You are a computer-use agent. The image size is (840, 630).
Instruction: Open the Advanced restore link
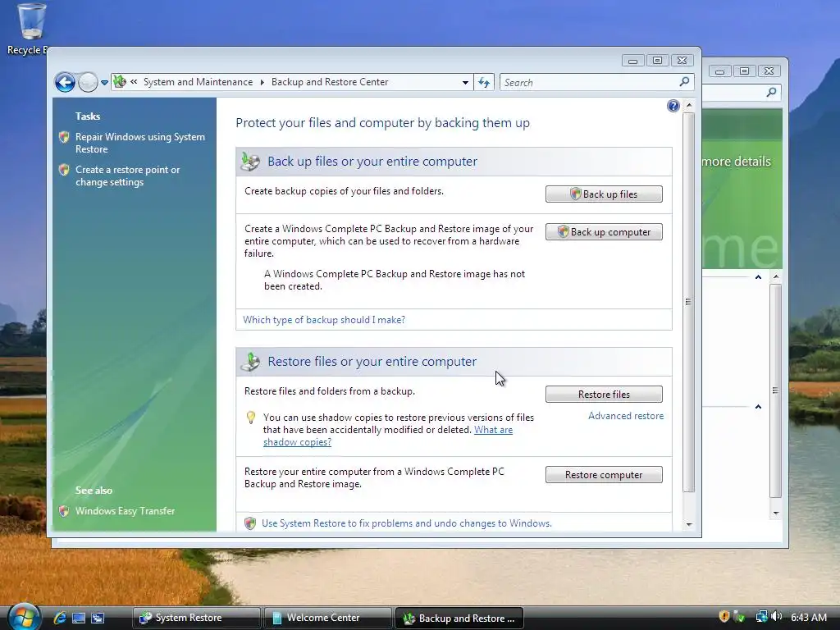[626, 416]
